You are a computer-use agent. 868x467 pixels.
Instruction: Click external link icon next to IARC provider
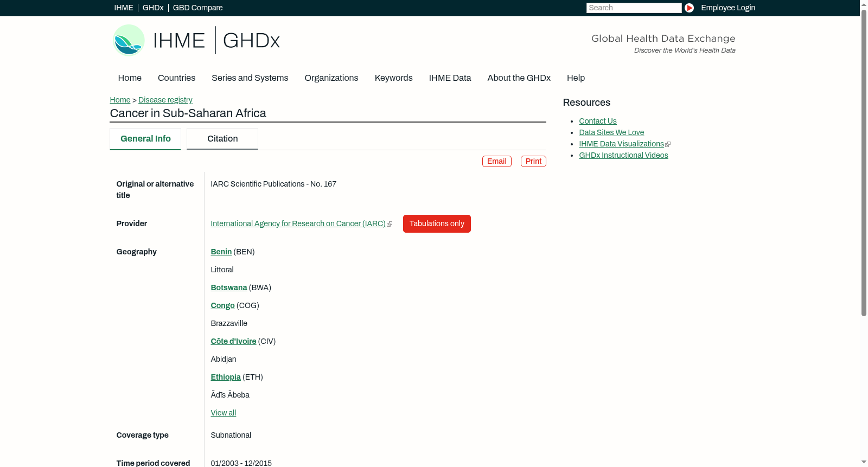pyautogui.click(x=390, y=224)
